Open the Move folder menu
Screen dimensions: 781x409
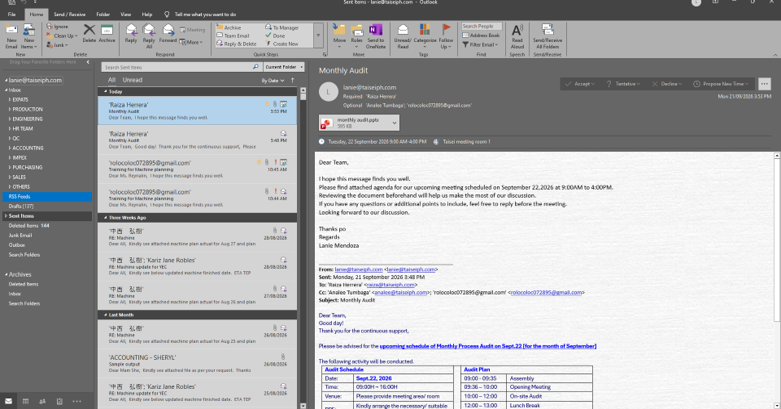(x=339, y=36)
